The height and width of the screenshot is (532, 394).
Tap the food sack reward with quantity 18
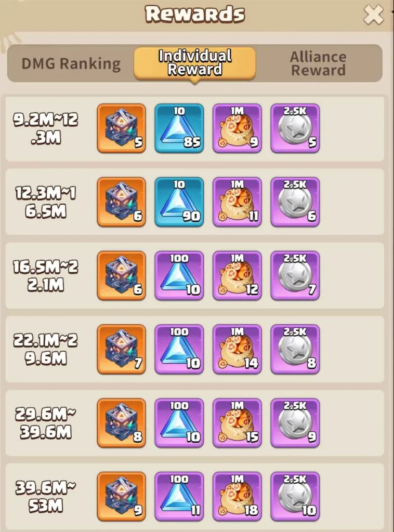[x=237, y=496]
